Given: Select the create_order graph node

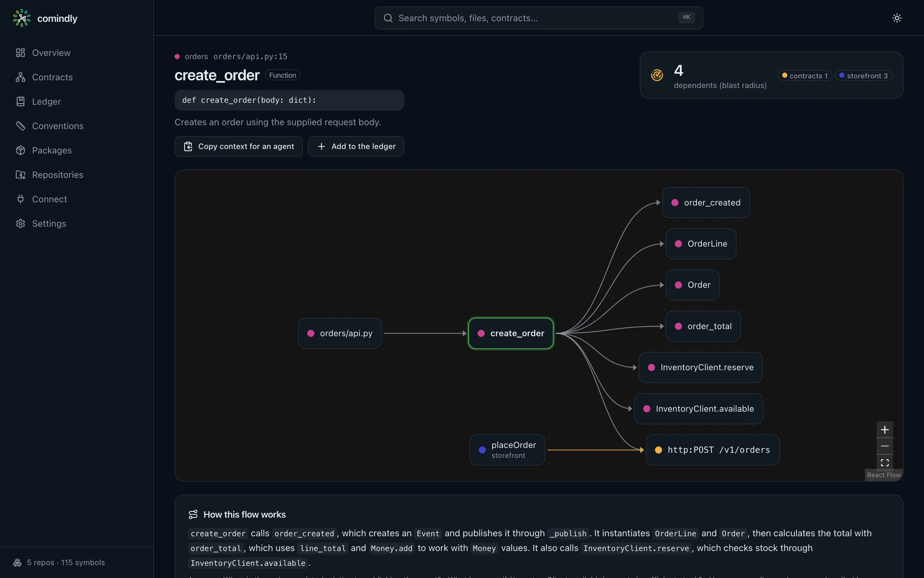Looking at the screenshot, I should [511, 333].
